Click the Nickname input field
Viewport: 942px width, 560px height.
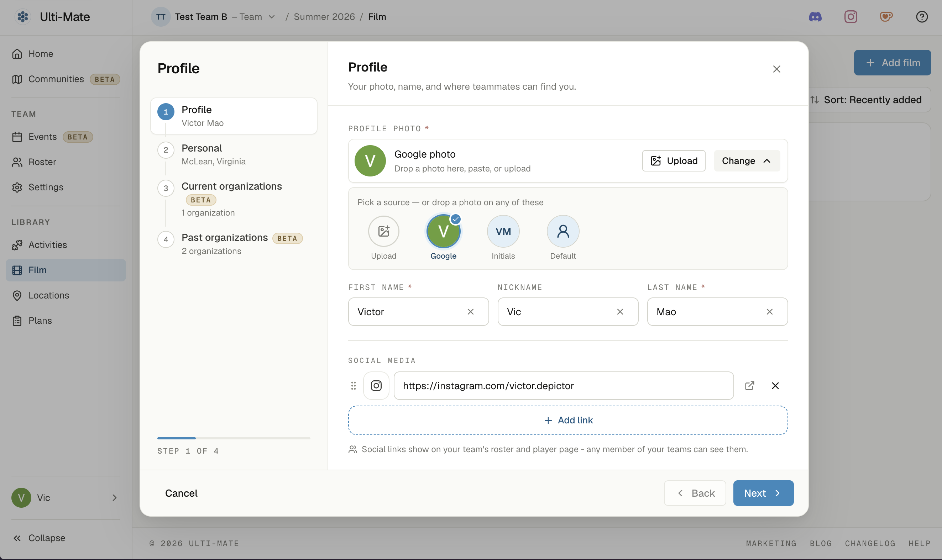568,312
